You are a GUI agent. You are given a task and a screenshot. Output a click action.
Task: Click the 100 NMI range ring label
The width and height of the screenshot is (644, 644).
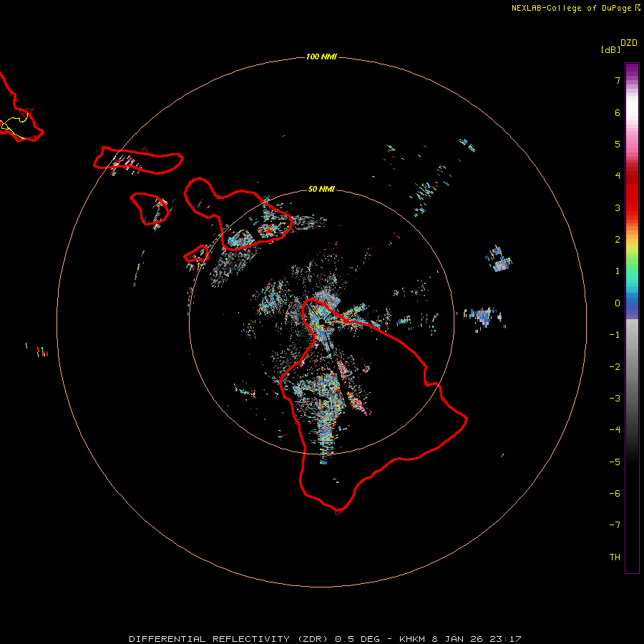coord(321,57)
